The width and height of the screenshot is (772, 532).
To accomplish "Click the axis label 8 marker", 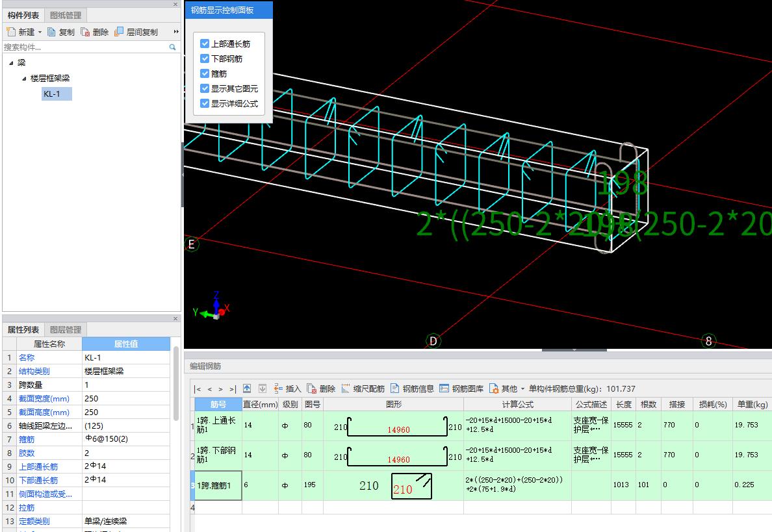I will coord(708,341).
